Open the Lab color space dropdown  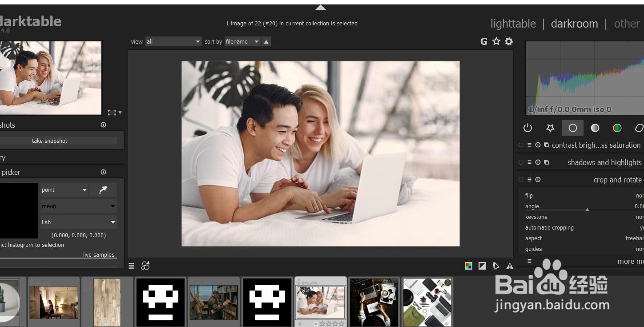pyautogui.click(x=78, y=222)
